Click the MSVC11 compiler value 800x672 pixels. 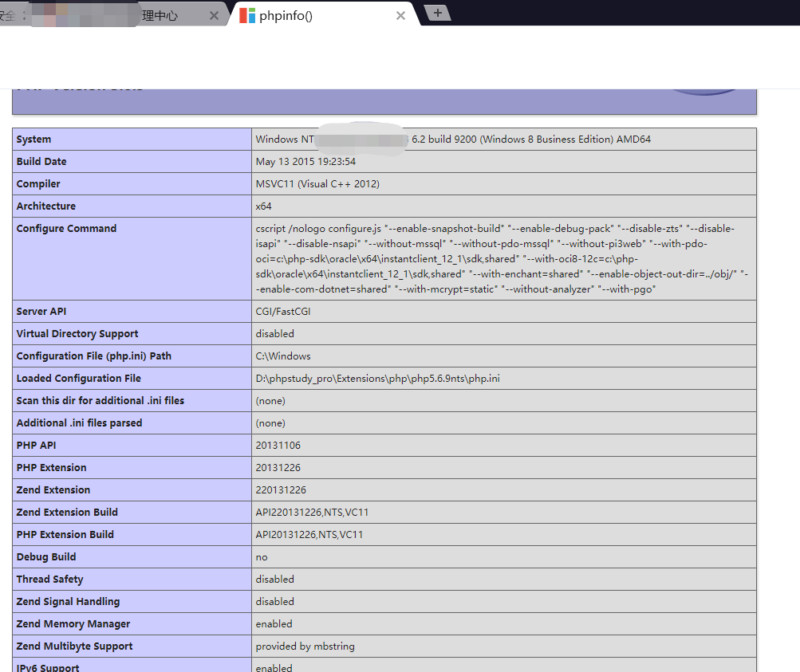pyautogui.click(x=317, y=184)
